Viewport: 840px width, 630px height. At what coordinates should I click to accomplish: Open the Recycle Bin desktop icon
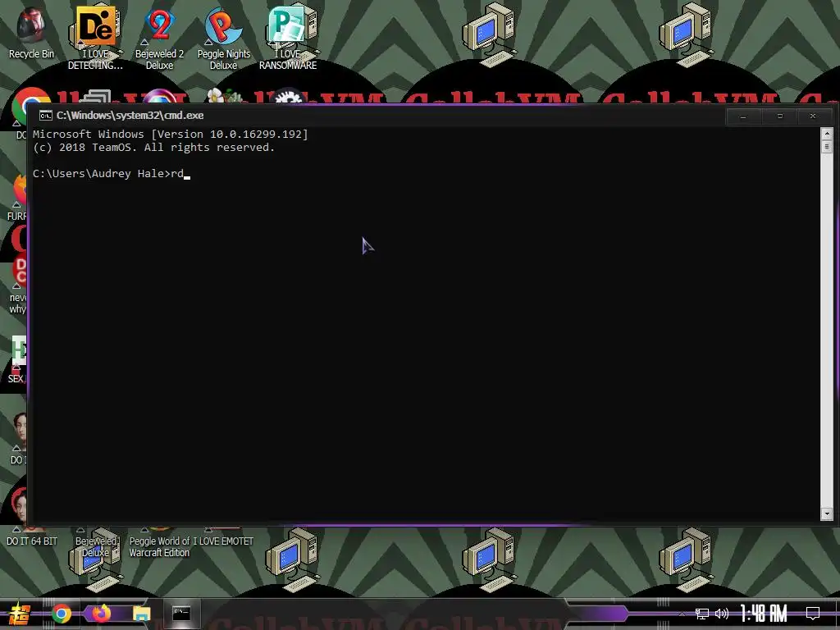click(31, 32)
